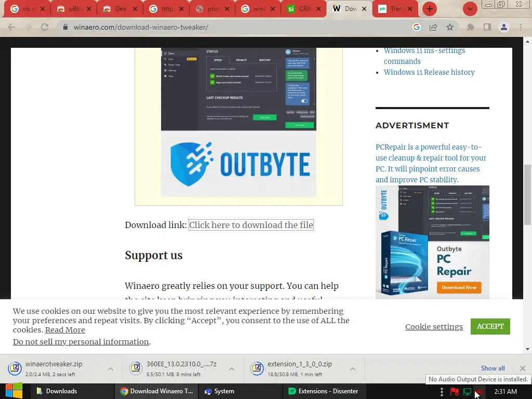Reload the winaero page
The height and width of the screenshot is (399, 532).
(45, 27)
